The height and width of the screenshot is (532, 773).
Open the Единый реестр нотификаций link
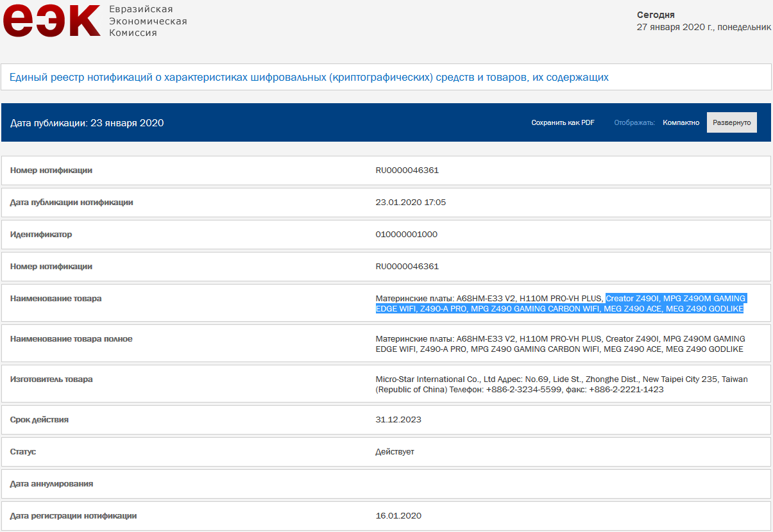point(309,78)
